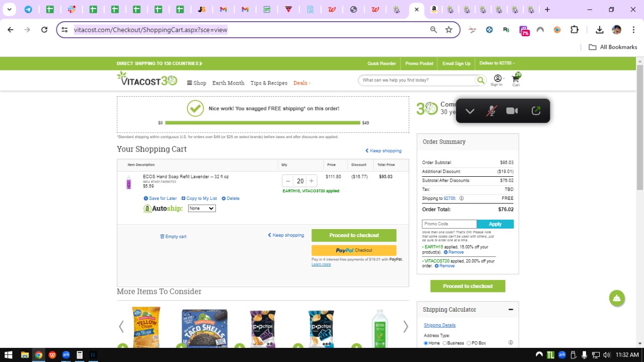644x362 pixels.
Task: Show next recommended items with right arrow
Action: [x=406, y=327]
